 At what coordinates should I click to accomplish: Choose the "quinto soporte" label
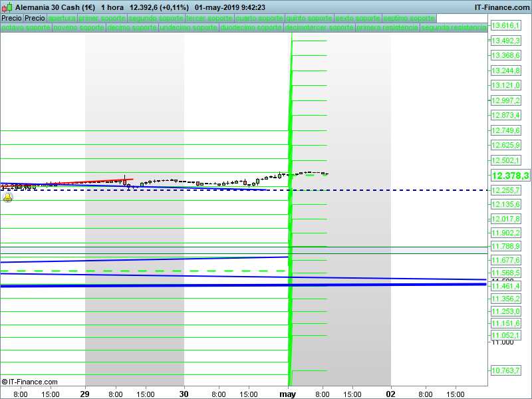point(309,19)
